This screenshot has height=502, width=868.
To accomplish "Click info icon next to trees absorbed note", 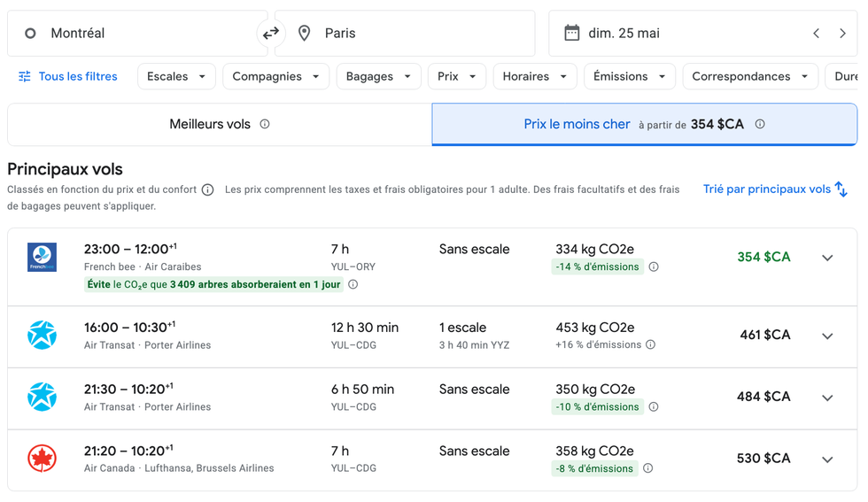I will click(353, 285).
